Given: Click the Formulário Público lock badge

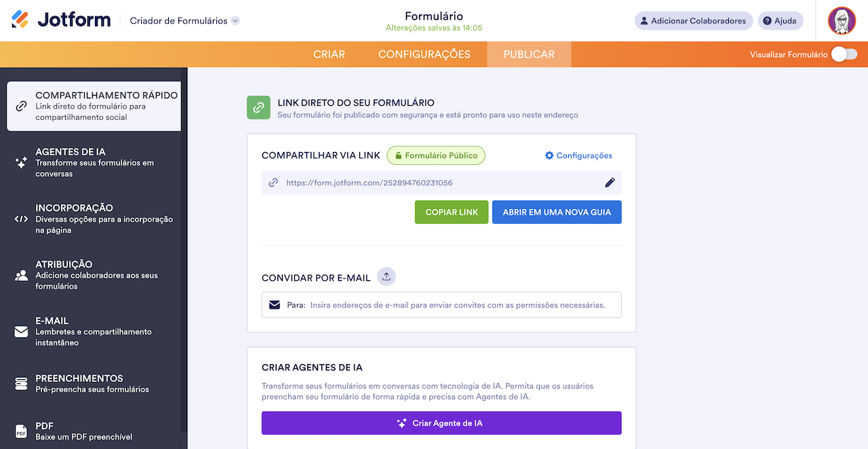Looking at the screenshot, I should point(436,155).
